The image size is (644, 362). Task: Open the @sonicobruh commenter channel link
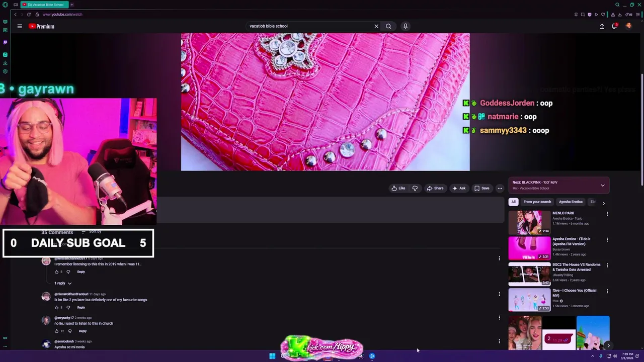pos(64,341)
